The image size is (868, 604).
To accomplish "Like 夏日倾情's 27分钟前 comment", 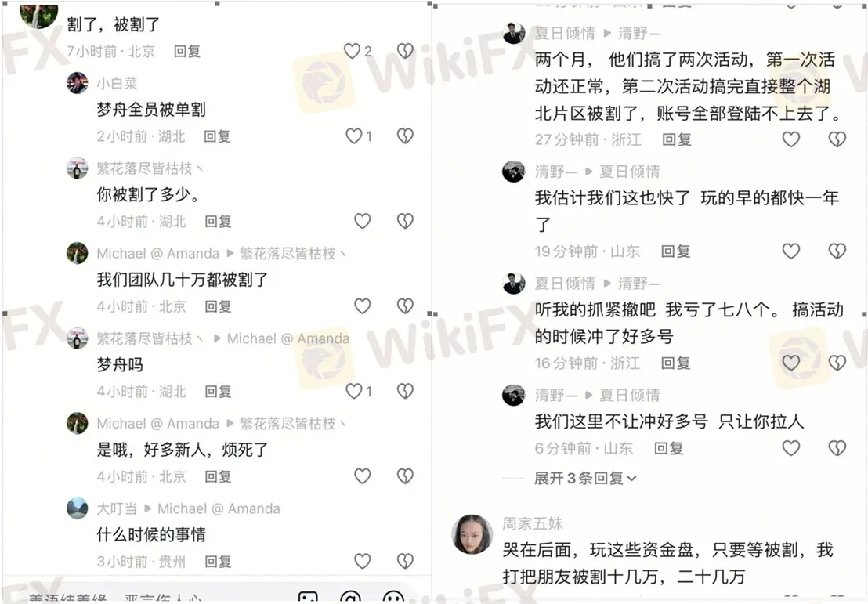I will click(x=791, y=139).
